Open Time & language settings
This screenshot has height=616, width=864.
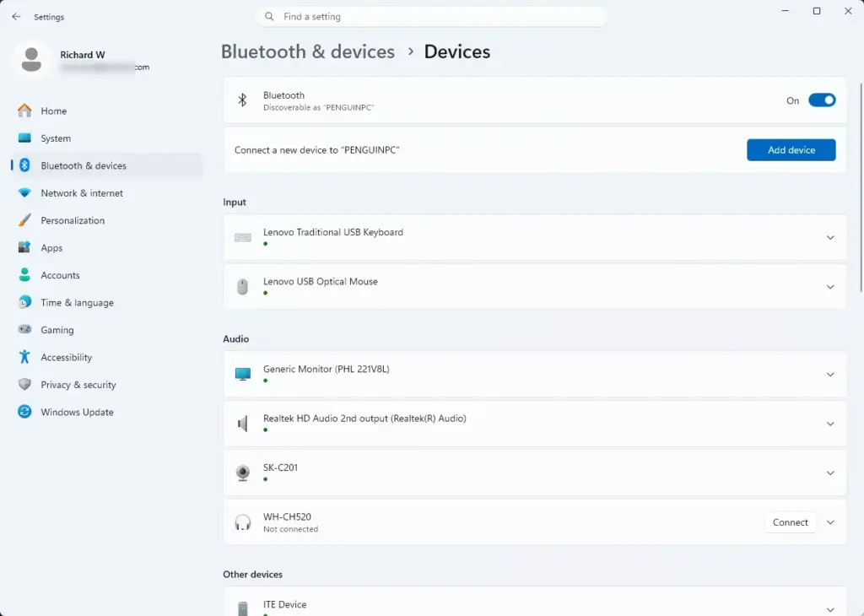point(107,302)
